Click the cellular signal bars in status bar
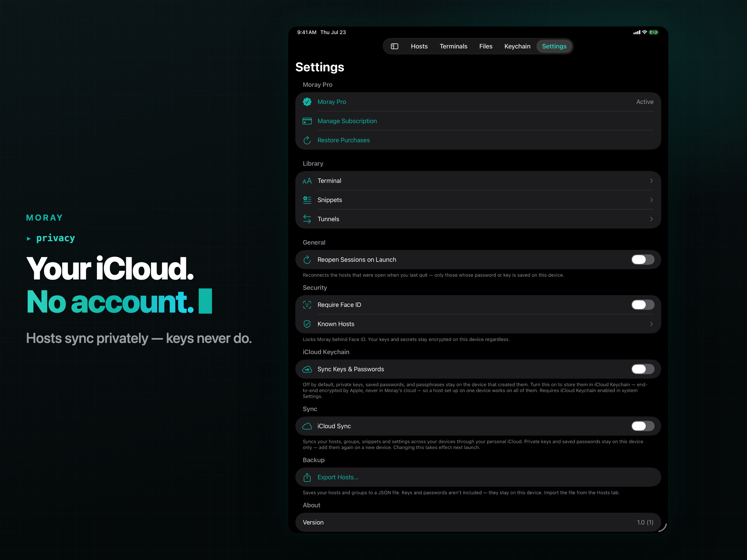The height and width of the screenshot is (560, 747). coord(637,32)
